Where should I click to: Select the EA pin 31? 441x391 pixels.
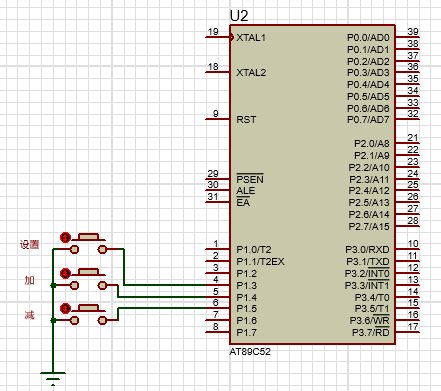(x=218, y=201)
